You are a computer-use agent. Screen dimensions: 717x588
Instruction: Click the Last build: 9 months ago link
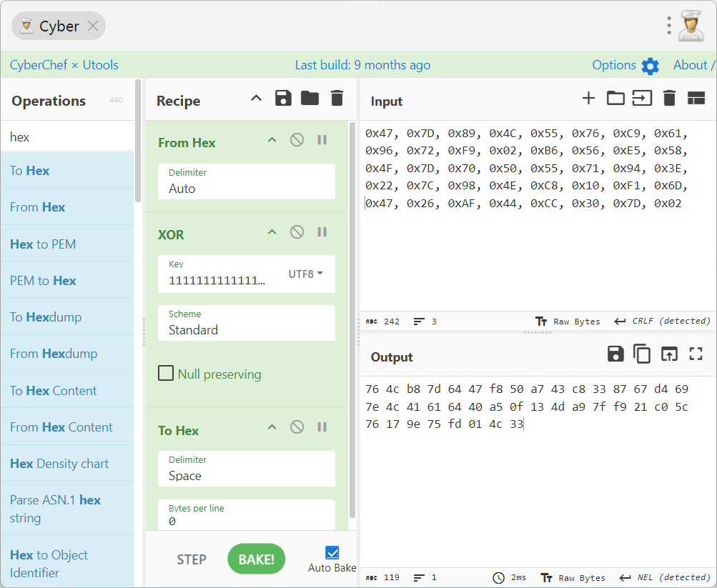click(362, 65)
